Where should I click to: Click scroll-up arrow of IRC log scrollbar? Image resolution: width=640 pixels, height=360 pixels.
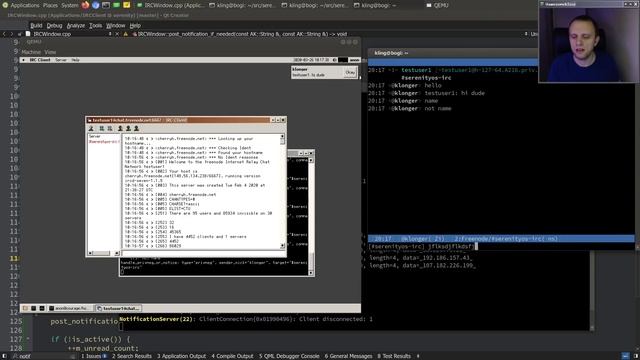[282, 136]
